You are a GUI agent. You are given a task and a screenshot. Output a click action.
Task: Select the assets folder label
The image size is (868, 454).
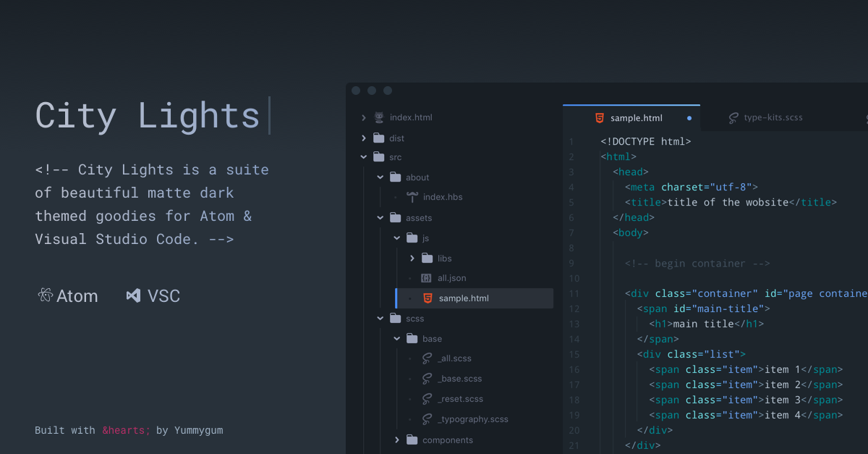point(419,218)
